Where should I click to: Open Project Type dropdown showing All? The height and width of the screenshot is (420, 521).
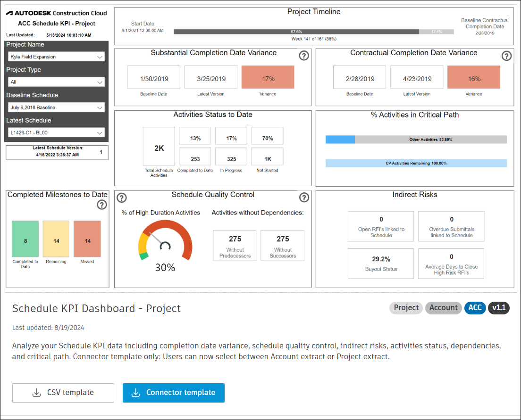(x=56, y=82)
